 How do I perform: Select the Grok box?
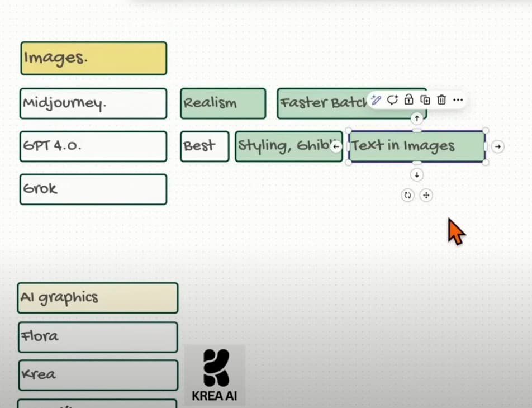point(93,189)
